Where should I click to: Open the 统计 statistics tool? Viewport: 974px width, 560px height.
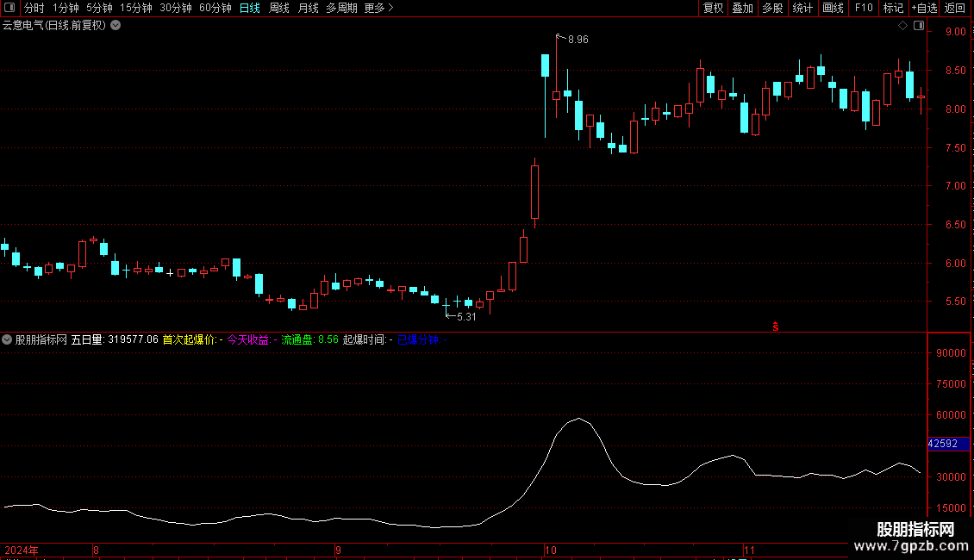(x=802, y=8)
